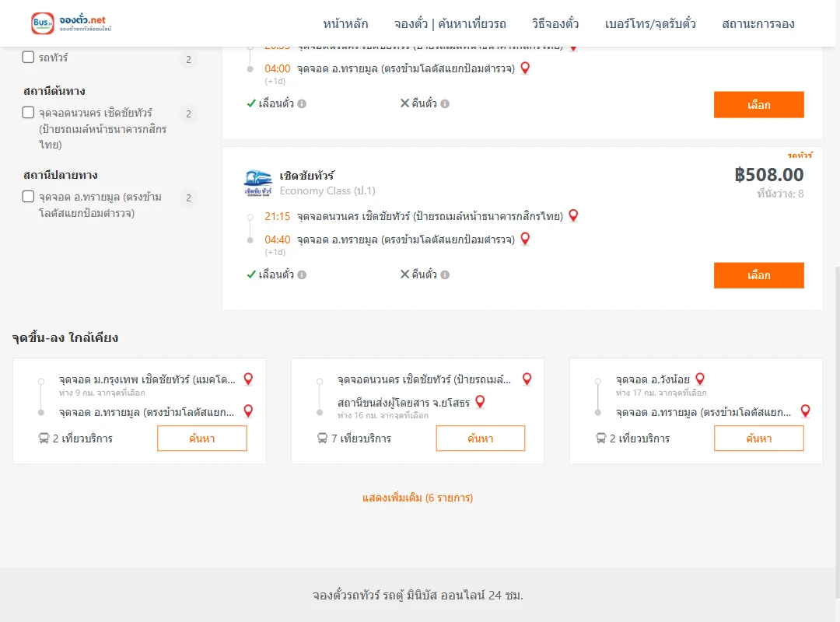Viewport: 840px width, 622px height.
Task: Search trips from จุดจอด อ.วังน้อย card
Action: [758, 439]
